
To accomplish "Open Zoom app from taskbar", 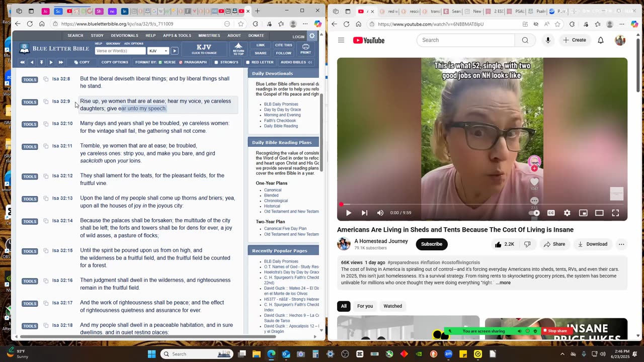I will (448, 354).
